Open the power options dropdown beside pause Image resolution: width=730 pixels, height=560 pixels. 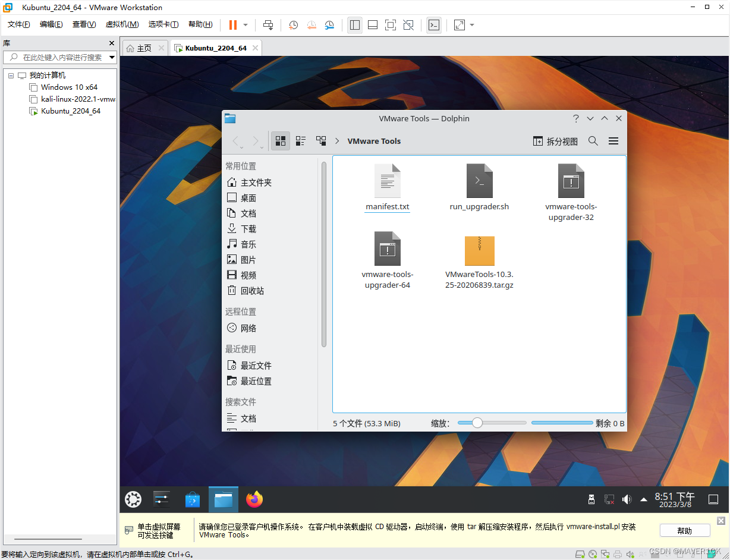click(246, 25)
